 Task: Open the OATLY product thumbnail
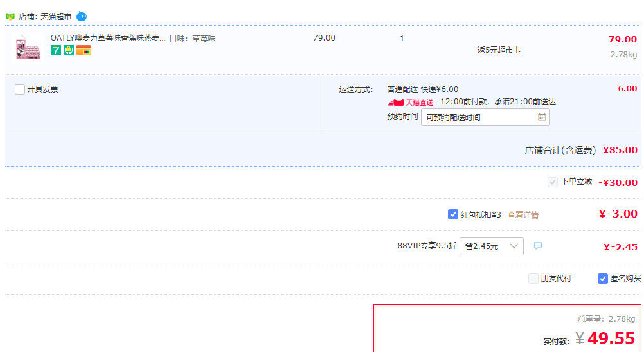click(x=28, y=48)
